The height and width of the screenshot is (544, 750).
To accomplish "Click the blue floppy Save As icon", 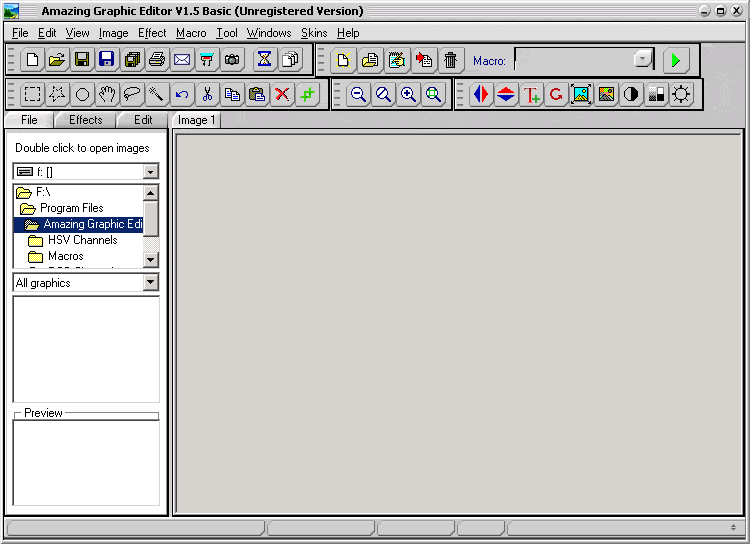I will [x=107, y=60].
